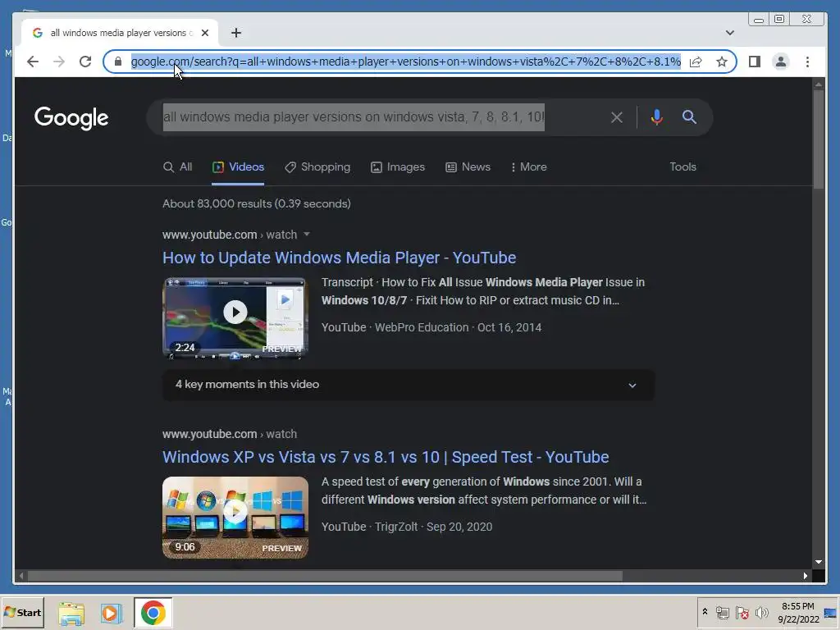
Task: Reload the page with the refresh icon
Action: (x=85, y=62)
